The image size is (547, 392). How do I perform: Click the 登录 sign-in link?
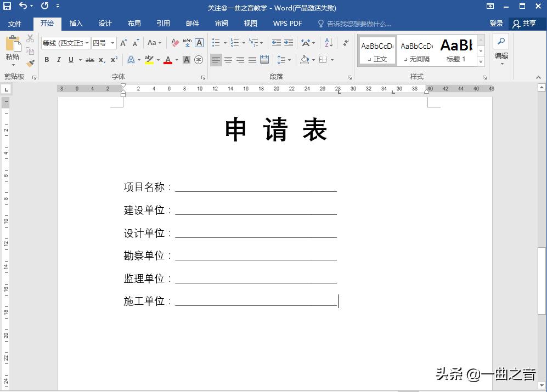[x=496, y=23]
